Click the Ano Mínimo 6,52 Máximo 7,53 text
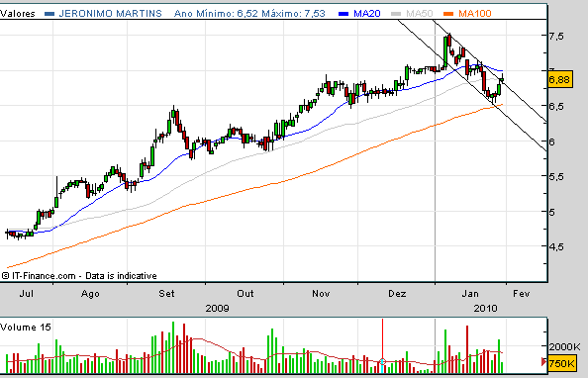 tap(249, 14)
